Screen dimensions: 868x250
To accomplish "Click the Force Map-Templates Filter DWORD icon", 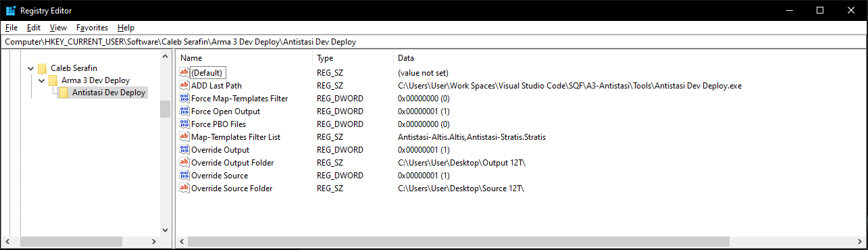I will [184, 98].
